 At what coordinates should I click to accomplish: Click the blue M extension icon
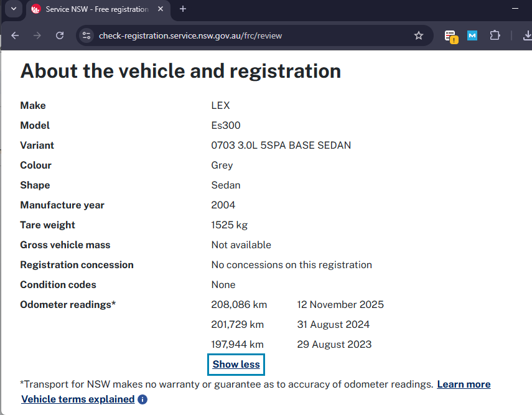(x=472, y=35)
